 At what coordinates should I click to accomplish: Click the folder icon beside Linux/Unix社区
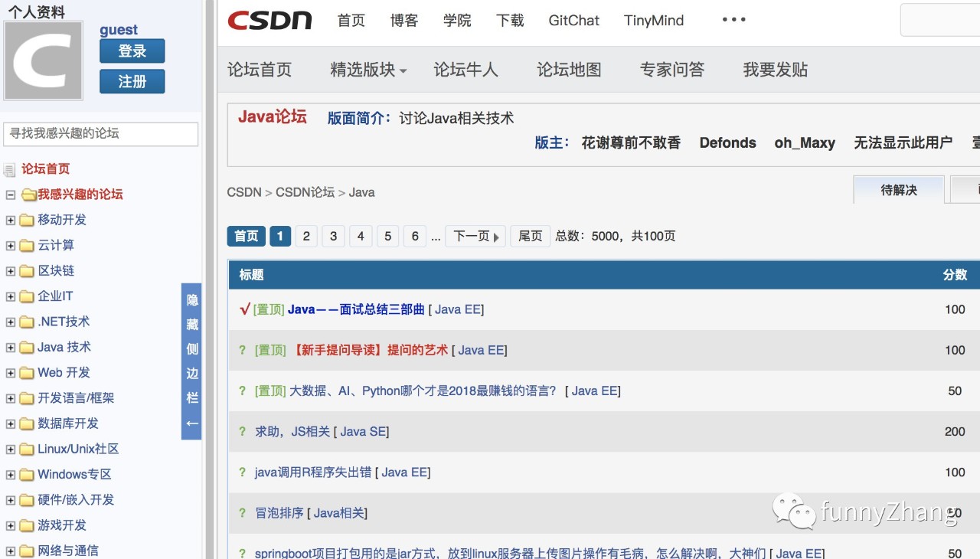point(27,449)
